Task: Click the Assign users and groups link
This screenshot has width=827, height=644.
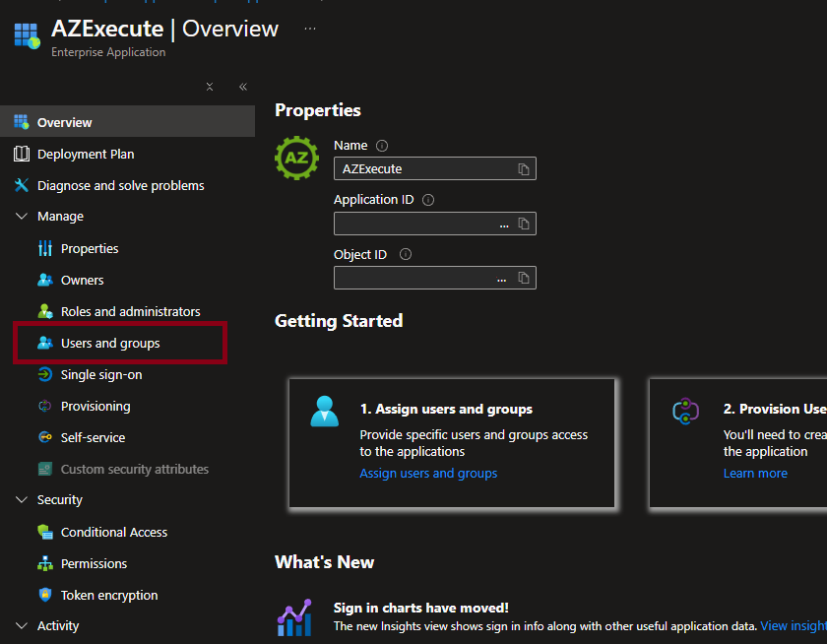Action: [428, 473]
